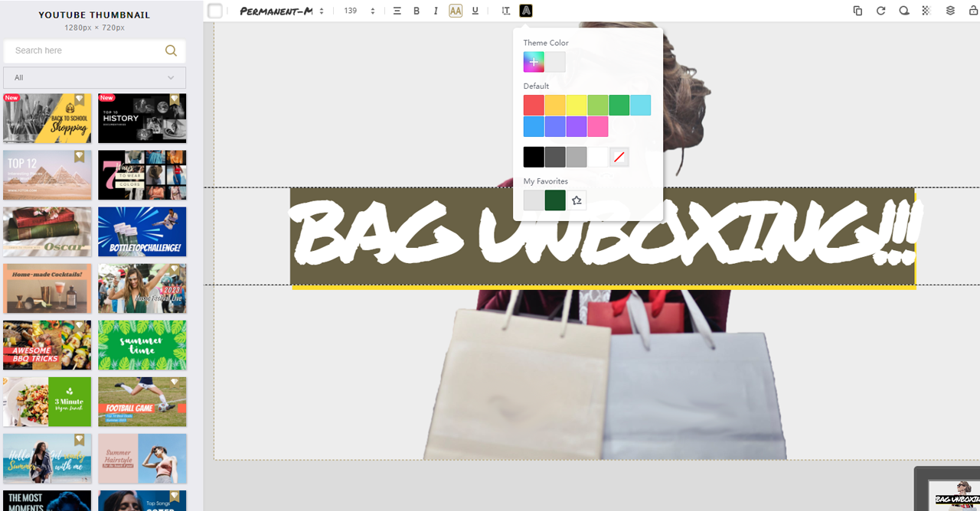The height and width of the screenshot is (511, 980).
Task: Click the duplicate element icon
Action: (857, 11)
